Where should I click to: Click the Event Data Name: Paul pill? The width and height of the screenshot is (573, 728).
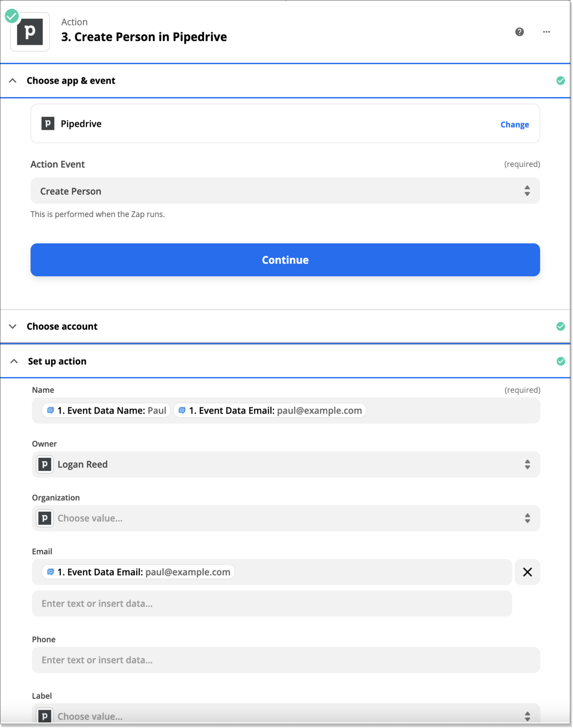tap(106, 410)
